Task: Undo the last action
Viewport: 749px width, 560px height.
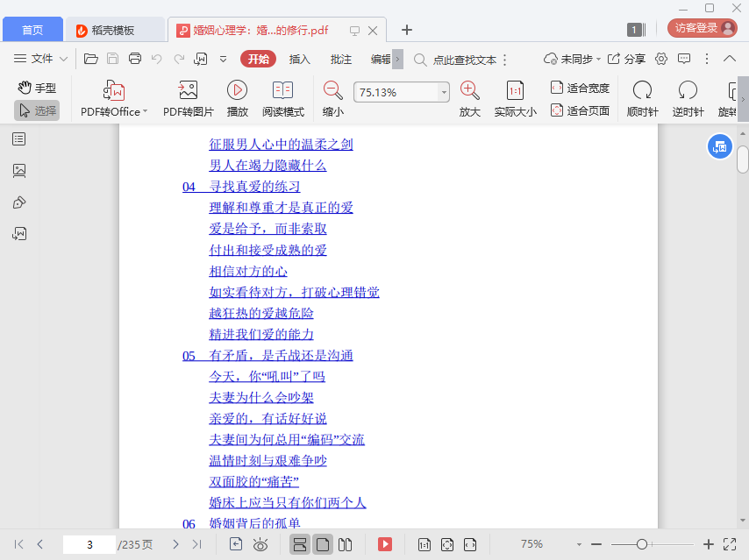Action: coord(157,59)
